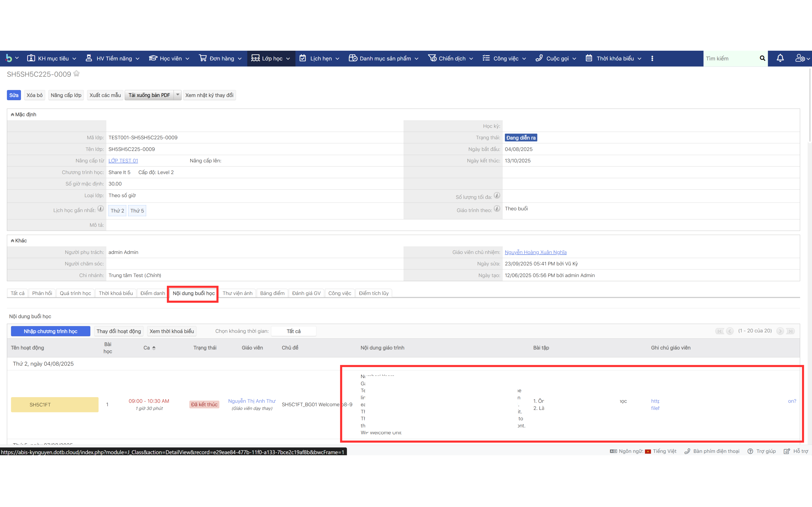The height and width of the screenshot is (507, 812).
Task: Click the Hỗ trợ icon in footer
Action: point(786,451)
